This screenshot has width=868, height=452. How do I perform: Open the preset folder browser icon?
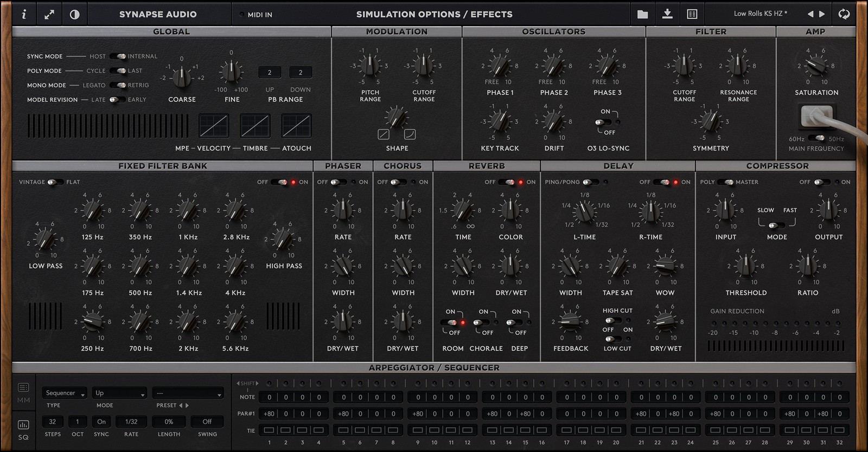coord(642,15)
